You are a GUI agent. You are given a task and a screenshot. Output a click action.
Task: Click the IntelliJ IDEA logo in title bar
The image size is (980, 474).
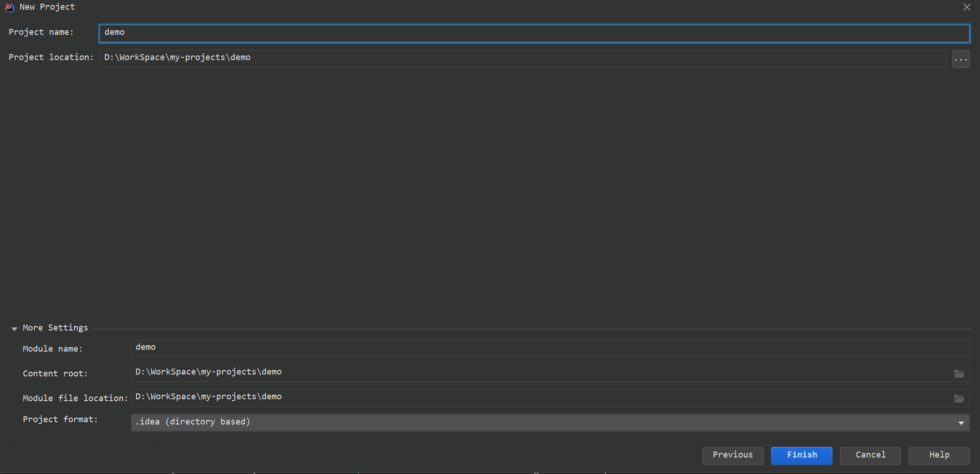click(9, 7)
